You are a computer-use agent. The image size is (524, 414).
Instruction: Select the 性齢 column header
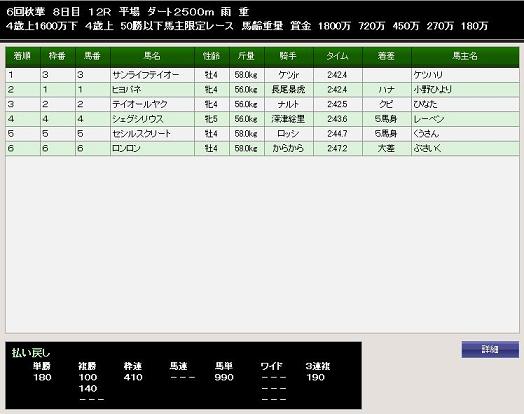click(x=212, y=56)
